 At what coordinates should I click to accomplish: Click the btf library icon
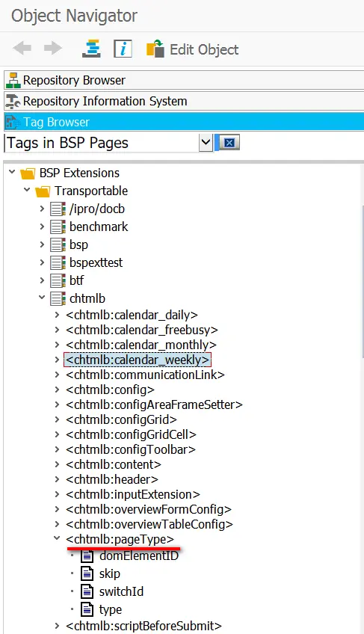58,280
